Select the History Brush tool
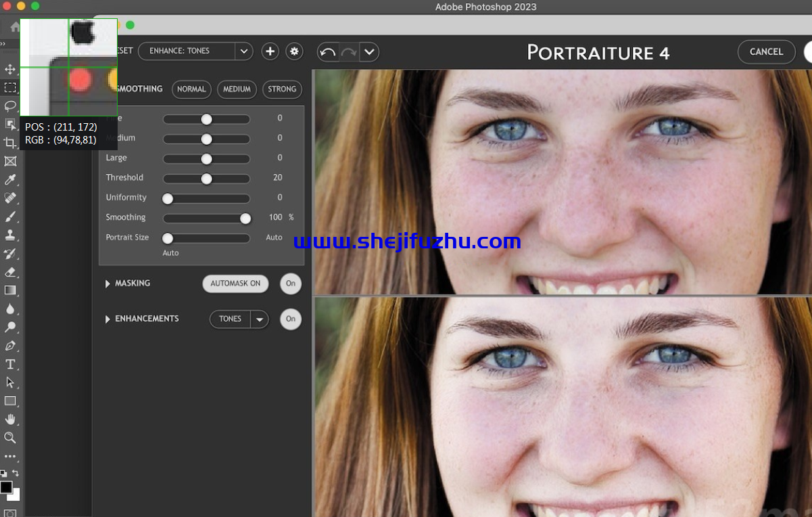812x517 pixels. pyautogui.click(x=10, y=254)
